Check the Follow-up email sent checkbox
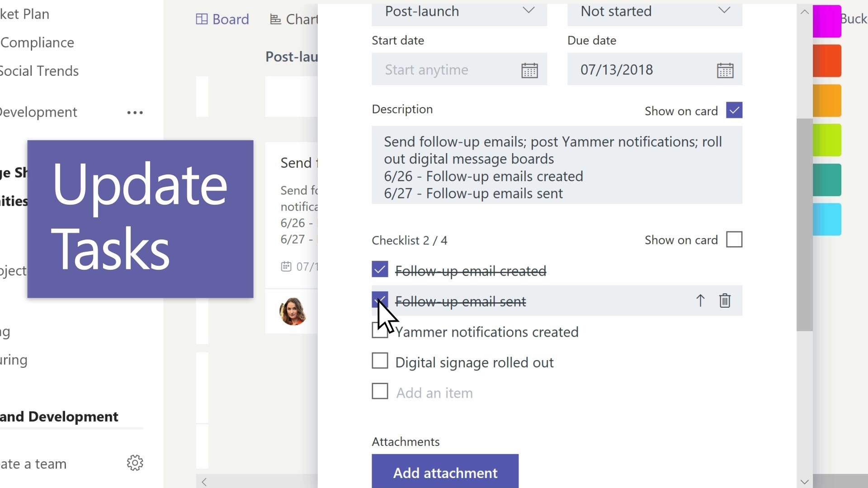Viewport: 868px width, 488px height. 380,301
